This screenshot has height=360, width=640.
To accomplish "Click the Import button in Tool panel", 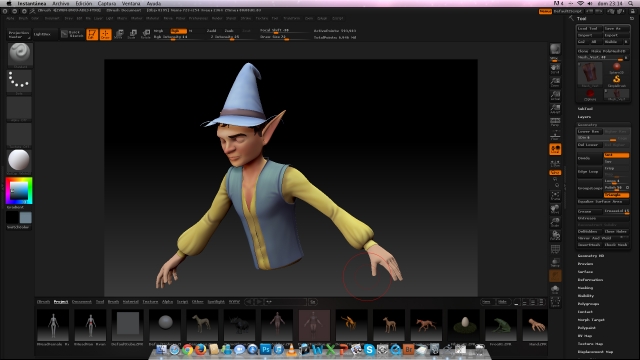I will 589,35.
